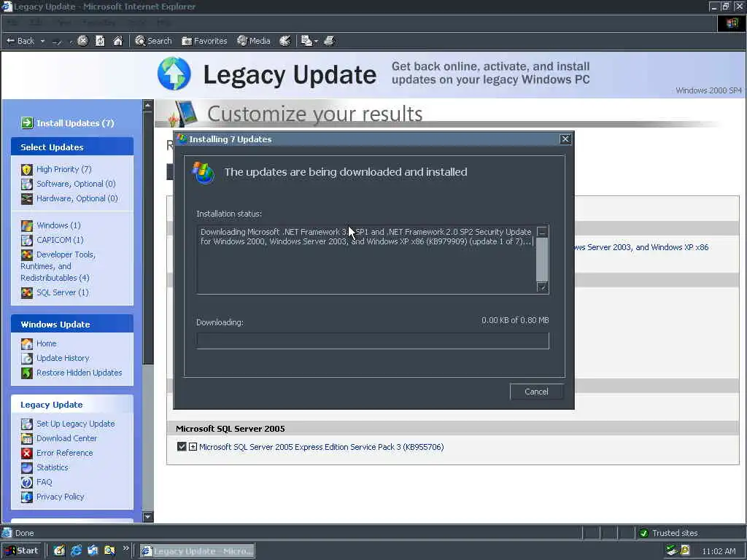
Task: Open the Media pane in the toolbar
Action: pyautogui.click(x=254, y=41)
